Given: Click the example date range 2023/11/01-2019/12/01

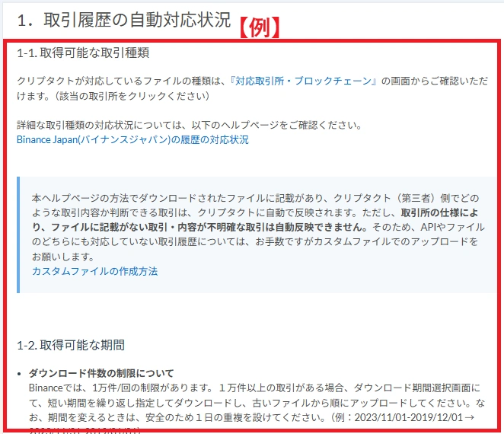Looking at the screenshot, I should click(409, 417).
